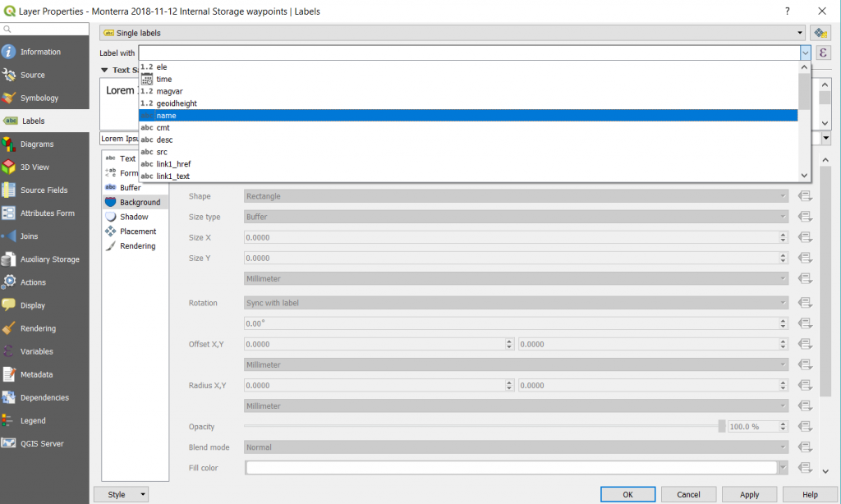
Task: Click the Fill color swatch
Action: 511,468
